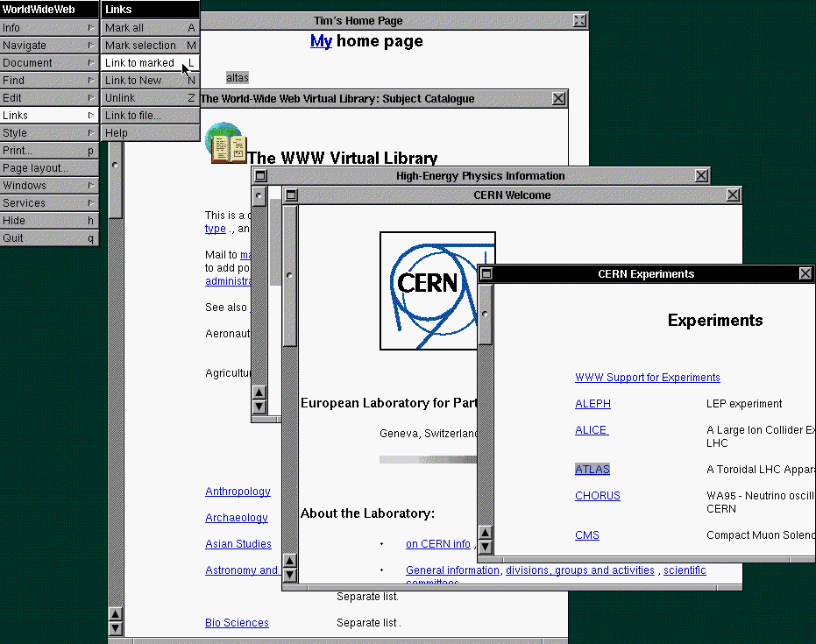816x644 pixels.
Task: Follow divisions, groups and activities link
Action: (x=580, y=570)
